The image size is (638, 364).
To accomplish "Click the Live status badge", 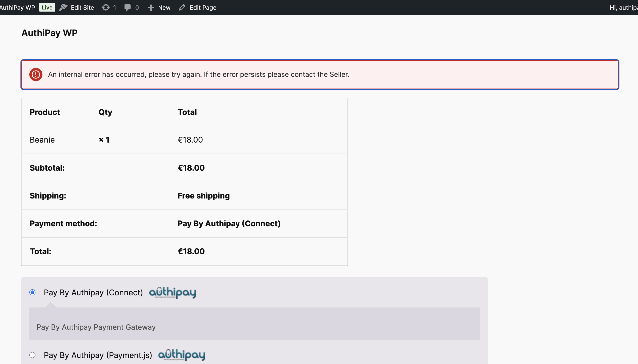I will pyautogui.click(x=47, y=7).
